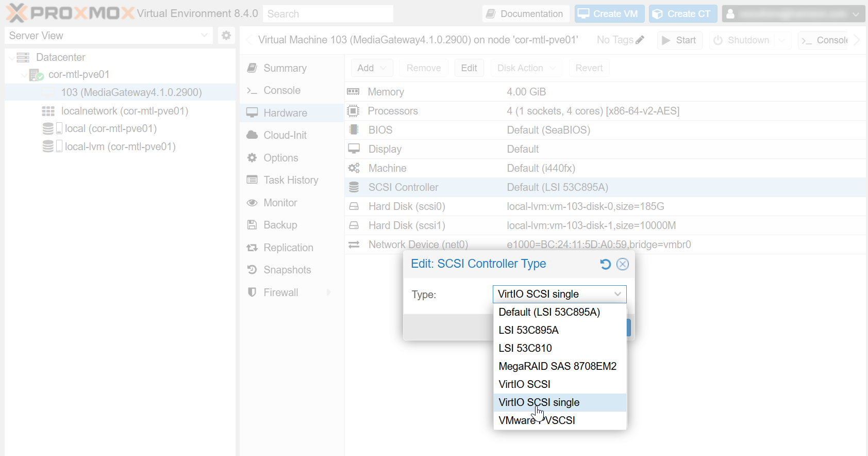
Task: Open the Add hardware dropdown
Action: tap(372, 68)
